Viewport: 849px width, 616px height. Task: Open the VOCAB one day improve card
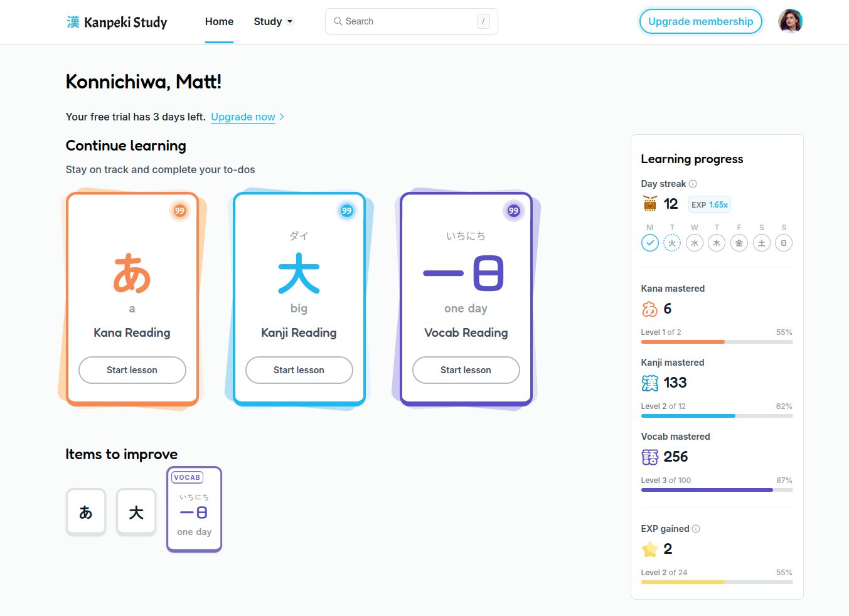click(x=194, y=509)
